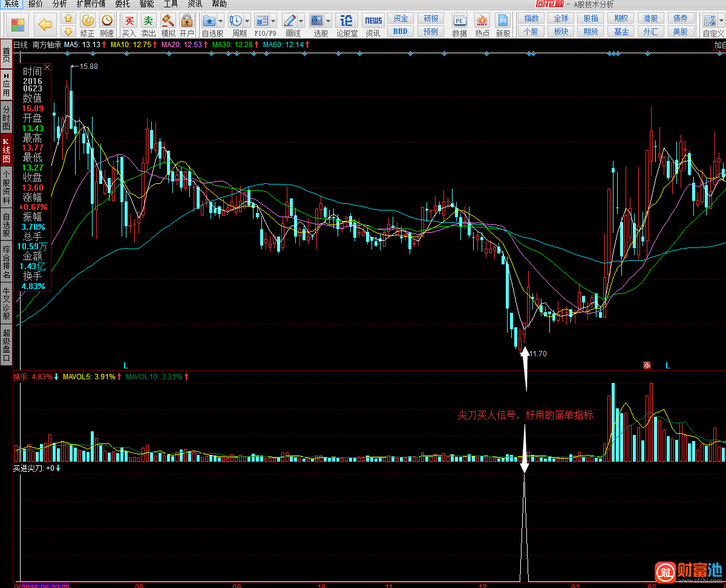Open the 热点 HOT flame icon
726x588 pixels.
click(482, 22)
